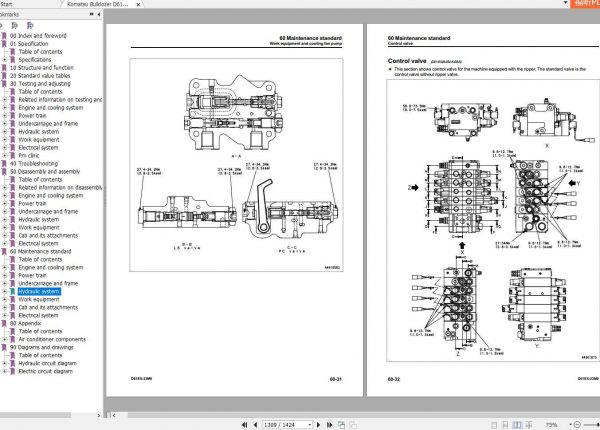Open Electric circuit diagram bookmark
Viewport: 600px width, 430px height.
[x=46, y=371]
